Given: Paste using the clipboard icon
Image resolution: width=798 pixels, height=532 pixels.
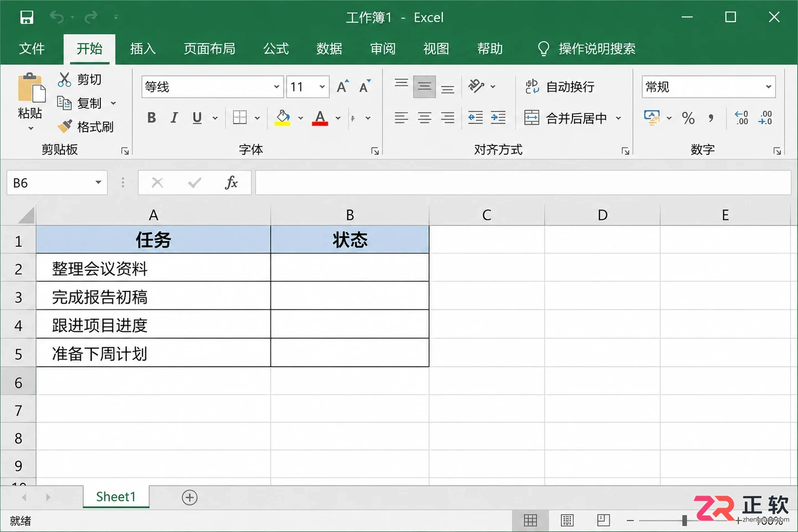Looking at the screenshot, I should (x=31, y=89).
